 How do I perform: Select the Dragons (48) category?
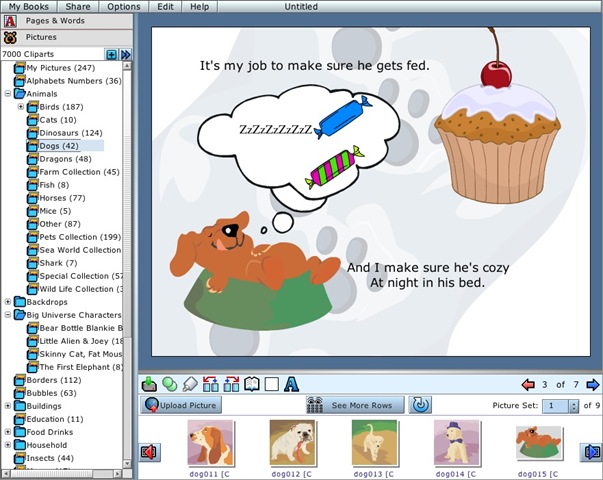click(x=65, y=159)
